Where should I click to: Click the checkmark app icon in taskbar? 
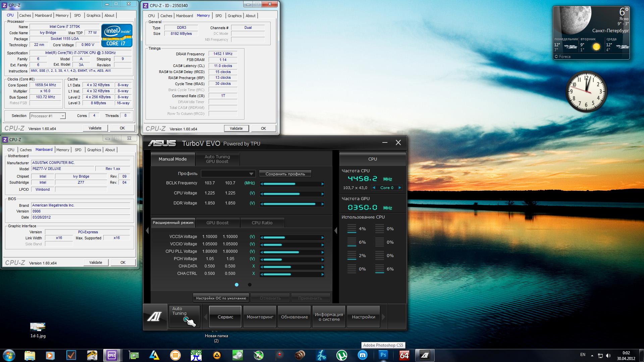pos(71,355)
